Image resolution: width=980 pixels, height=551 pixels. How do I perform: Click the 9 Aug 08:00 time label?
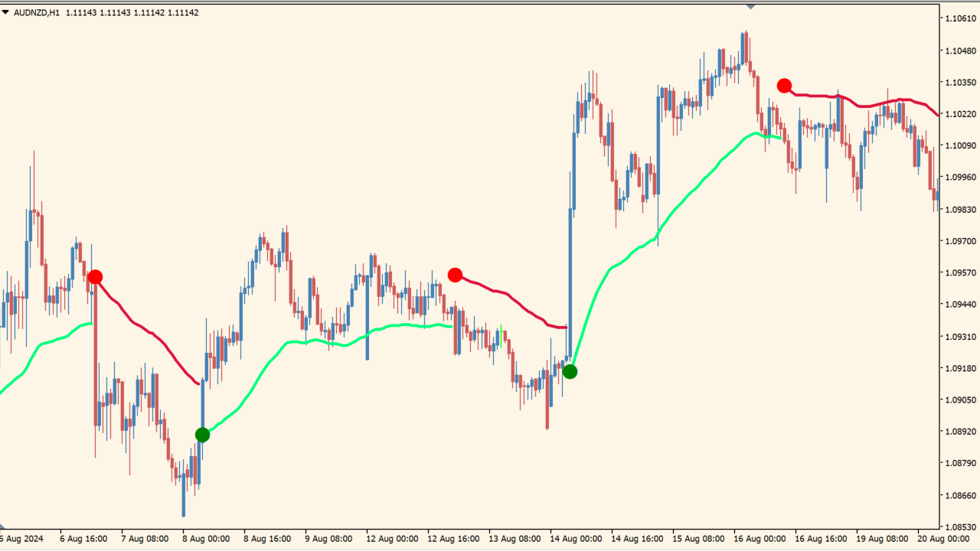(x=328, y=539)
